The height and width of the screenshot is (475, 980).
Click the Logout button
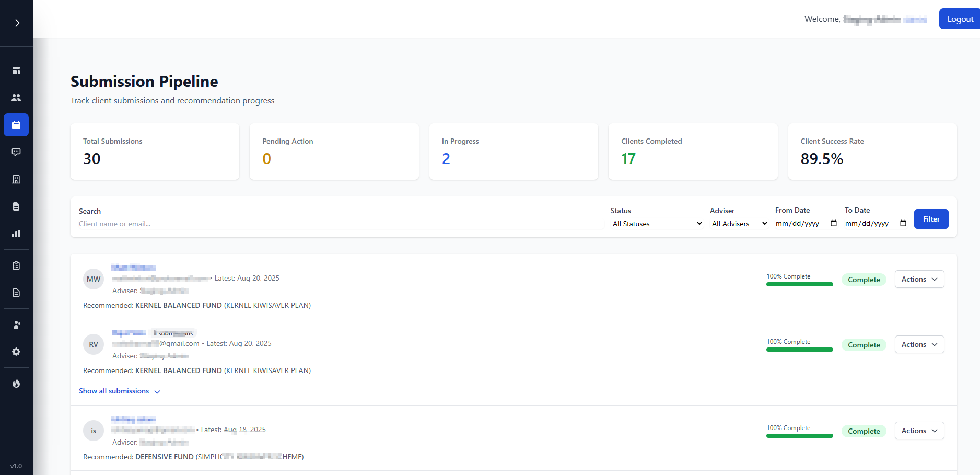960,19
